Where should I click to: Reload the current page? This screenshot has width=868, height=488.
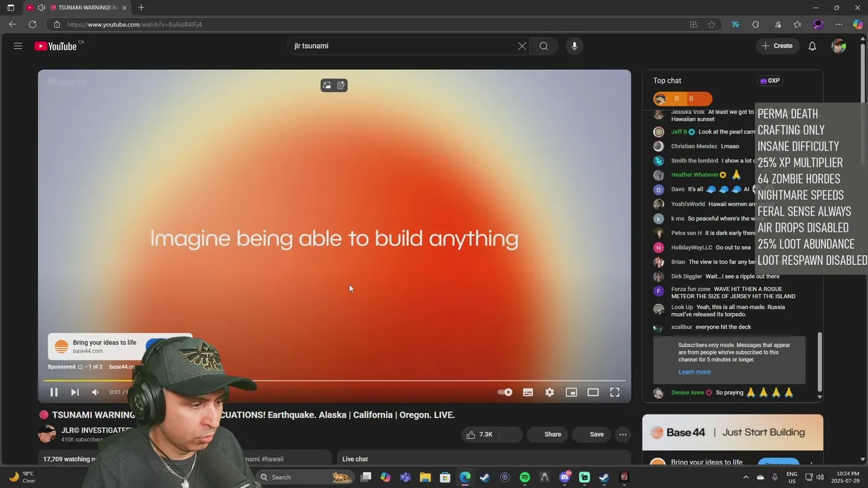click(32, 24)
